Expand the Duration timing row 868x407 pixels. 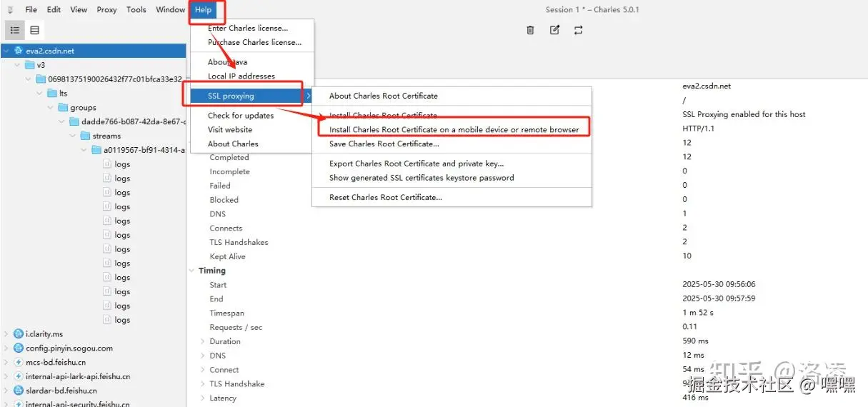click(x=203, y=341)
